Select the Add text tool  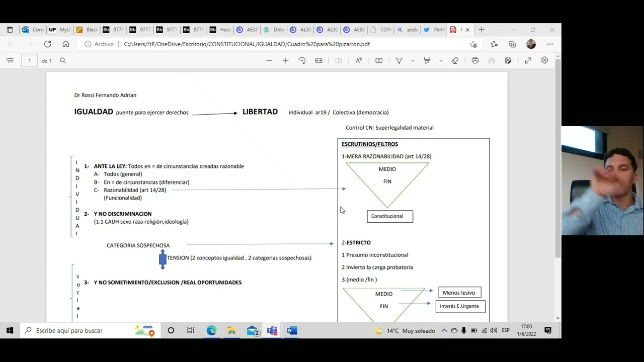click(x=379, y=60)
